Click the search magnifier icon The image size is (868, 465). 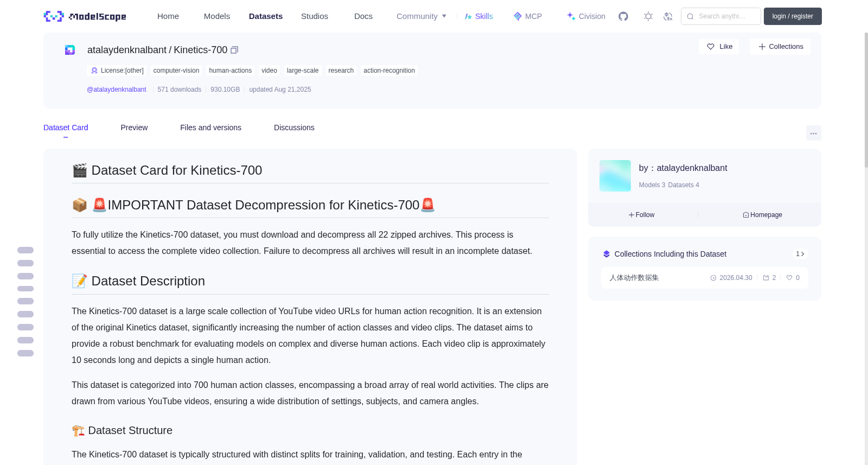[x=690, y=16]
